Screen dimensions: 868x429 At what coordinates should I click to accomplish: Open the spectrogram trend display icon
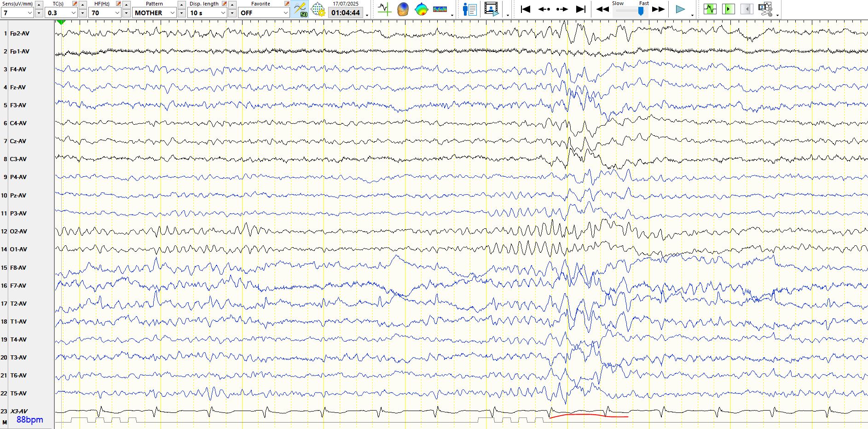tap(440, 9)
